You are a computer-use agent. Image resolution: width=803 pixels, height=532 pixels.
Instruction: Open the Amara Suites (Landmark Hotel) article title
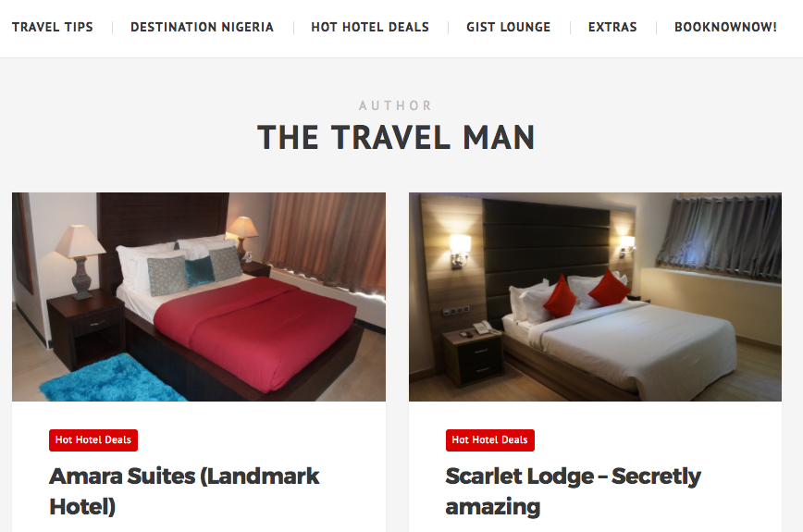(x=184, y=491)
